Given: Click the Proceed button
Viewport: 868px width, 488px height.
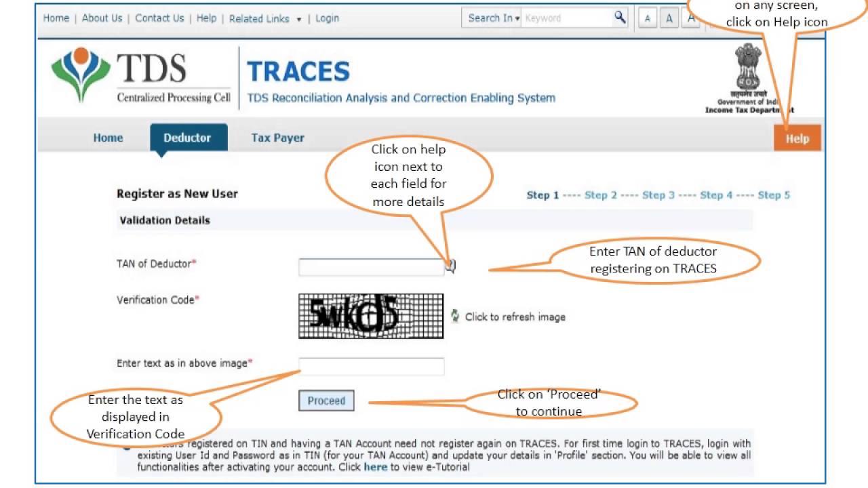Looking at the screenshot, I should pos(326,401).
